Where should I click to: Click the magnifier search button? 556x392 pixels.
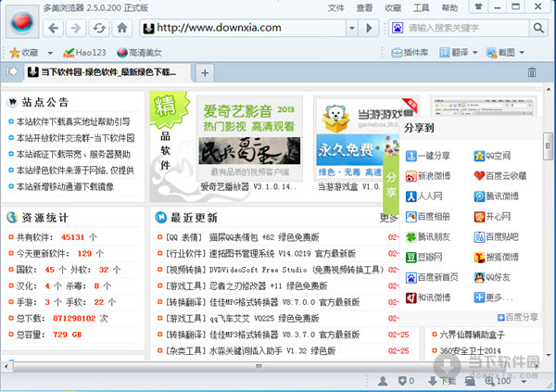pyautogui.click(x=538, y=28)
